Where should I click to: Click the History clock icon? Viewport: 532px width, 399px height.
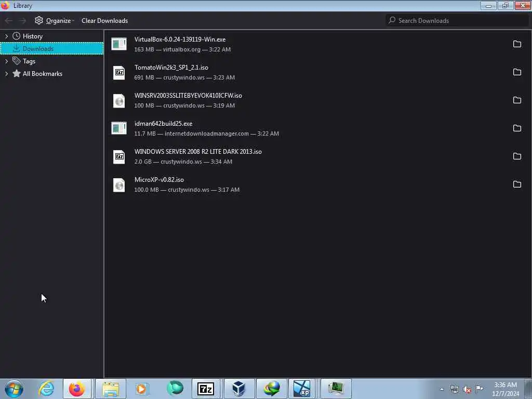(16, 36)
